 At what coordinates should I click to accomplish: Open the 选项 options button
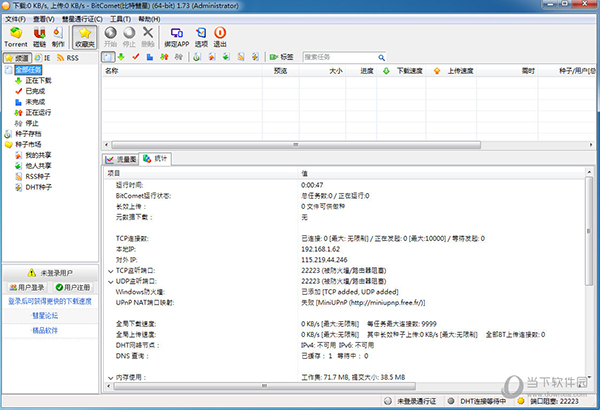coord(201,37)
